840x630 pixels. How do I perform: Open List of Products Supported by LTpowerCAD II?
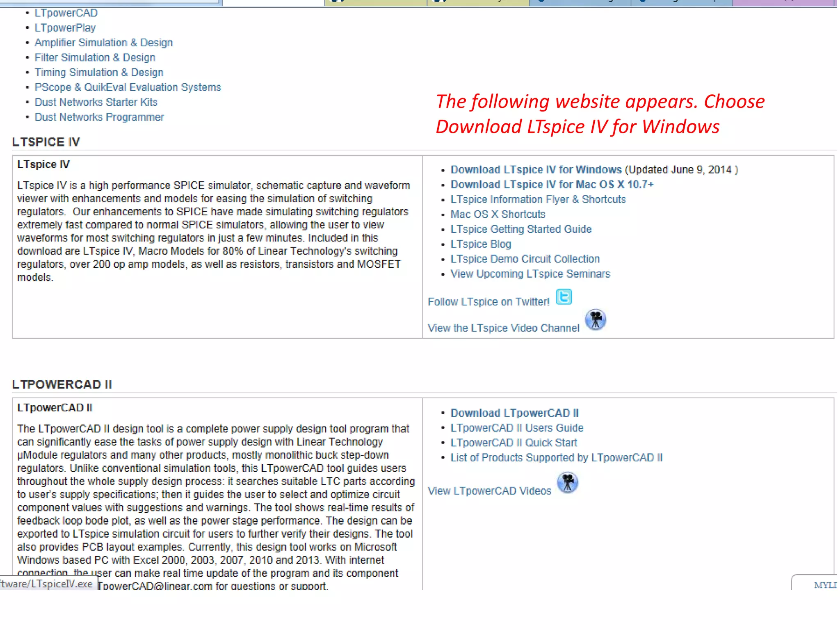point(556,458)
